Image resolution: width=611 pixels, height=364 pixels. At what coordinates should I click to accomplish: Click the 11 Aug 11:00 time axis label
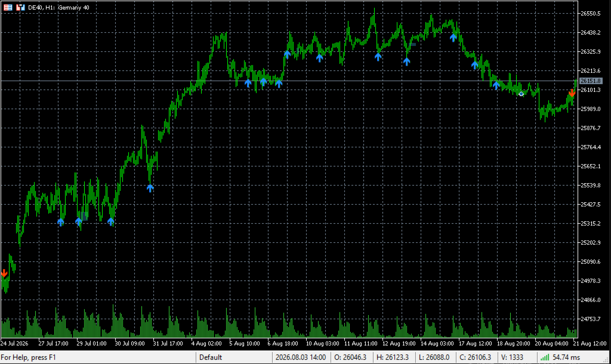tap(361, 344)
